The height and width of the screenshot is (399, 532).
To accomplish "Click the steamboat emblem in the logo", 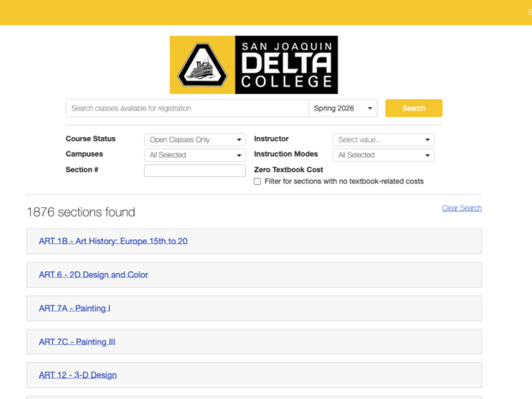I will point(202,67).
